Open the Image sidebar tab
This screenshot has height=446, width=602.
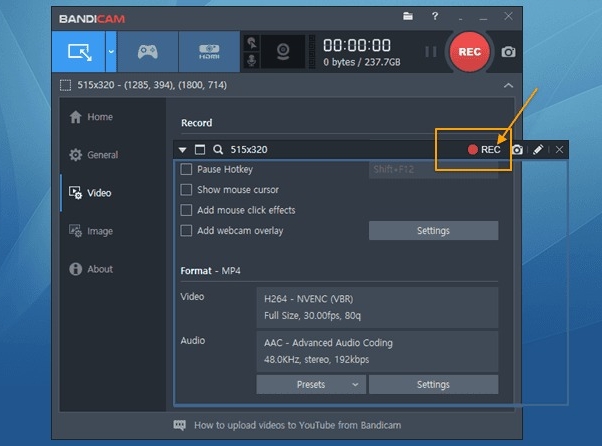91,231
